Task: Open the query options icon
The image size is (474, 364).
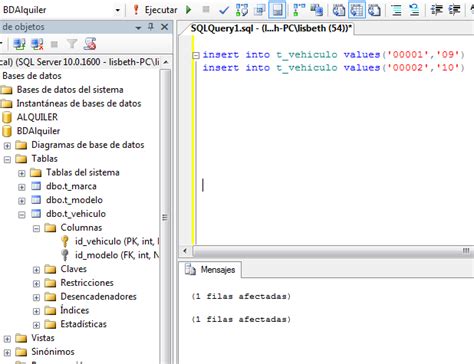Action: (x=259, y=10)
